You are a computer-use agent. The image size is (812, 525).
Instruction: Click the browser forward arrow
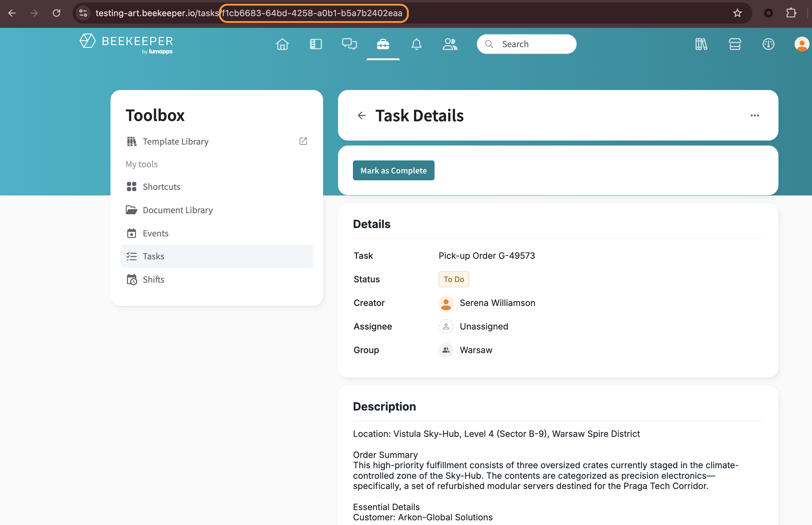[x=34, y=13]
